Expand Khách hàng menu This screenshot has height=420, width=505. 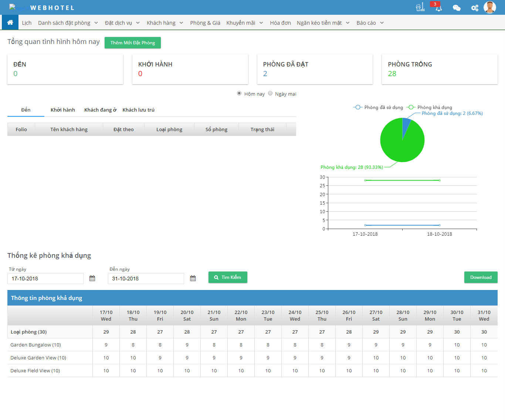pos(165,23)
